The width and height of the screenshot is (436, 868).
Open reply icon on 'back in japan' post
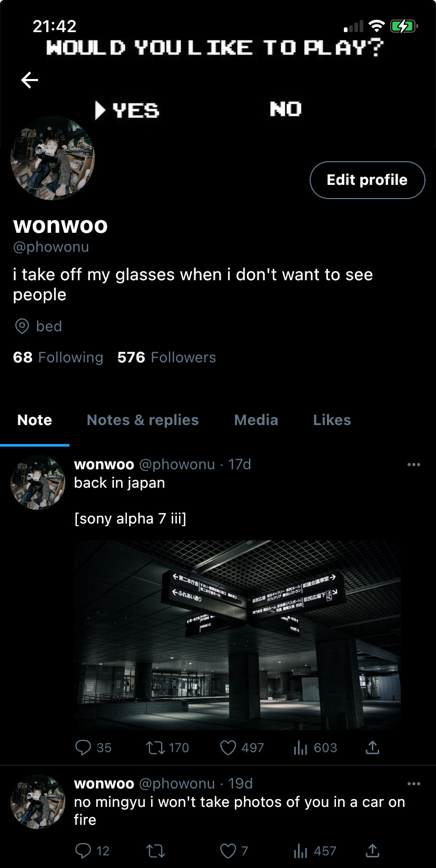(83, 747)
